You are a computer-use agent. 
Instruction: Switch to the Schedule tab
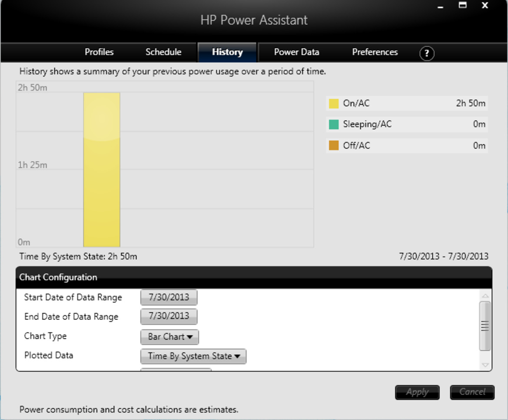pyautogui.click(x=163, y=52)
